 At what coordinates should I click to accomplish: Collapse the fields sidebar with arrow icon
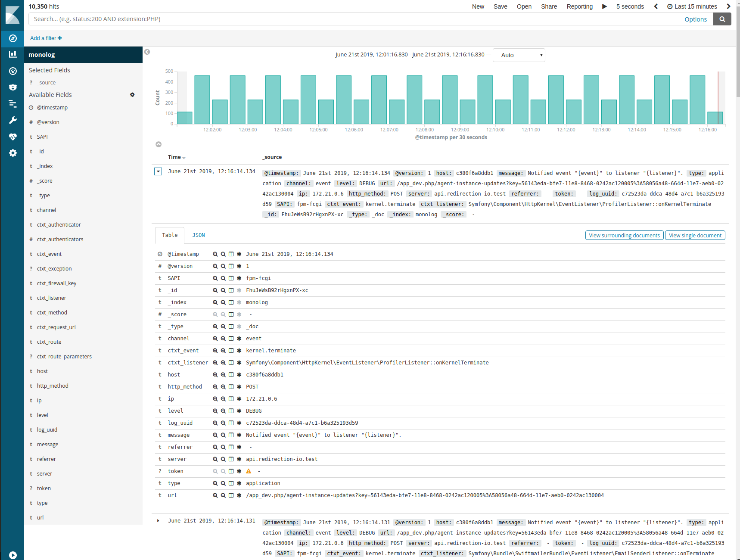click(147, 52)
